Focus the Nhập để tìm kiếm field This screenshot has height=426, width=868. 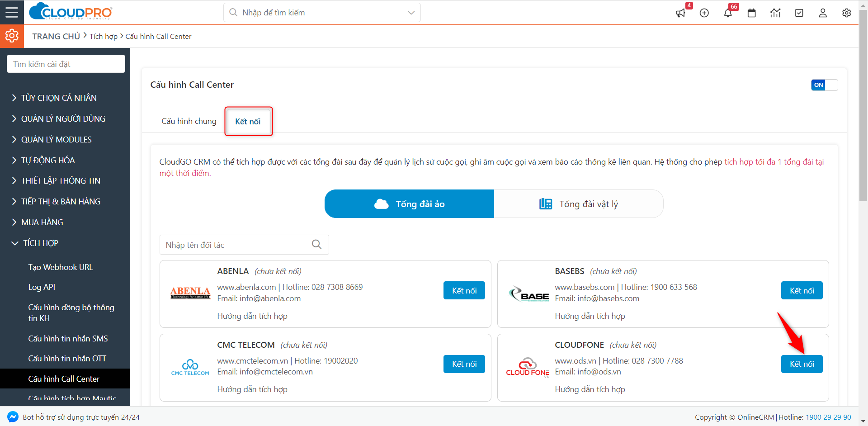click(322, 13)
